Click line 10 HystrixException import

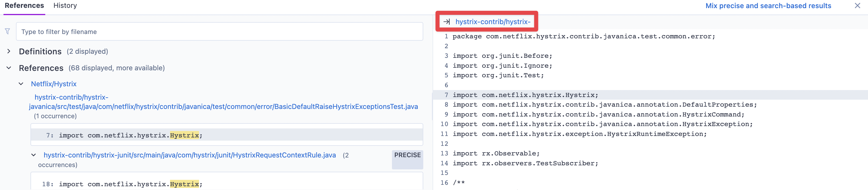pos(603,124)
